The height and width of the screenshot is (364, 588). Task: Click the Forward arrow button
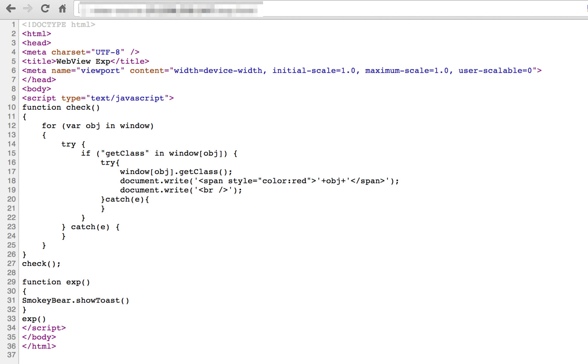28,8
